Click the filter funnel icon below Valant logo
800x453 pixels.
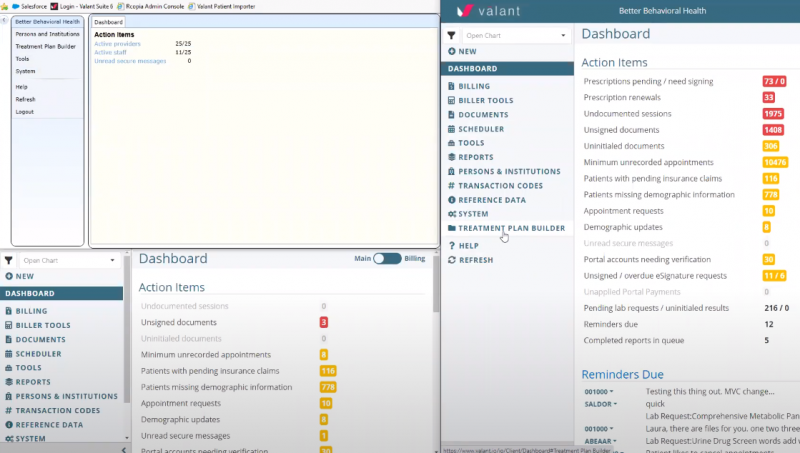[451, 35]
